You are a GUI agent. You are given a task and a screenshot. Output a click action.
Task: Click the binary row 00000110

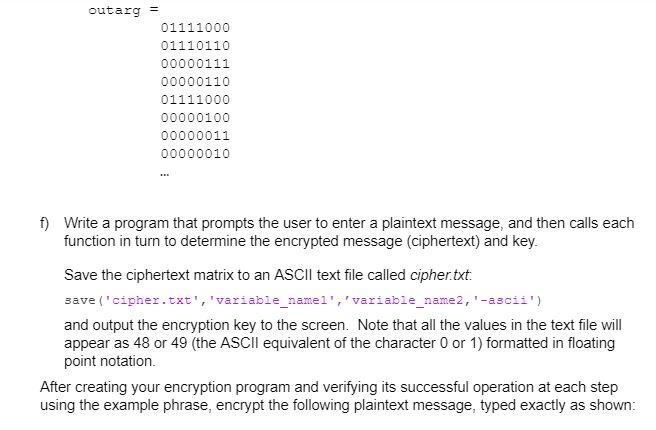195,82
